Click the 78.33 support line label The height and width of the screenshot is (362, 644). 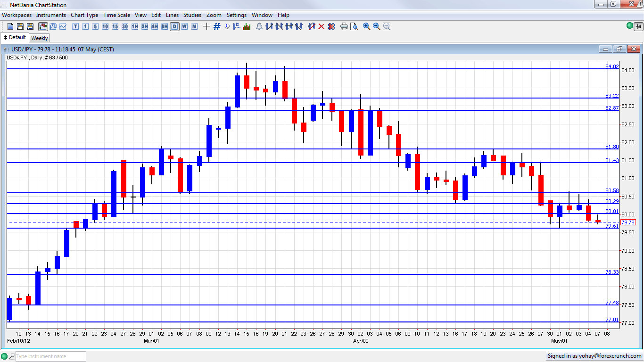tap(612, 272)
